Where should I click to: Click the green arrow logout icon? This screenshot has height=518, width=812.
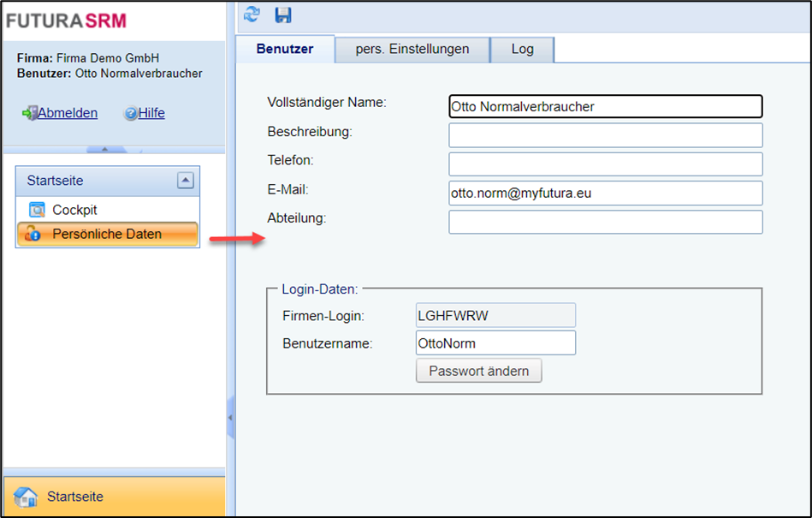(29, 113)
